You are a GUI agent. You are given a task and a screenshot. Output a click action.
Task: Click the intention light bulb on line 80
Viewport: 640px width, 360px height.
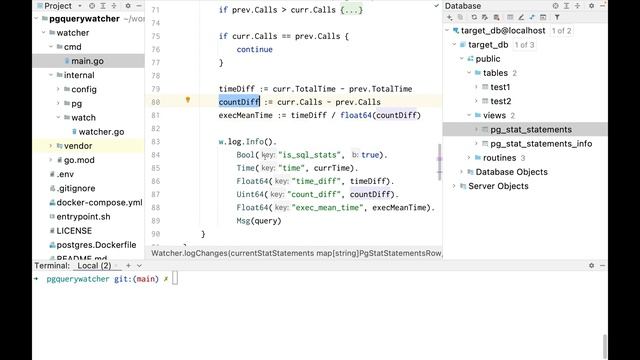[x=188, y=100]
